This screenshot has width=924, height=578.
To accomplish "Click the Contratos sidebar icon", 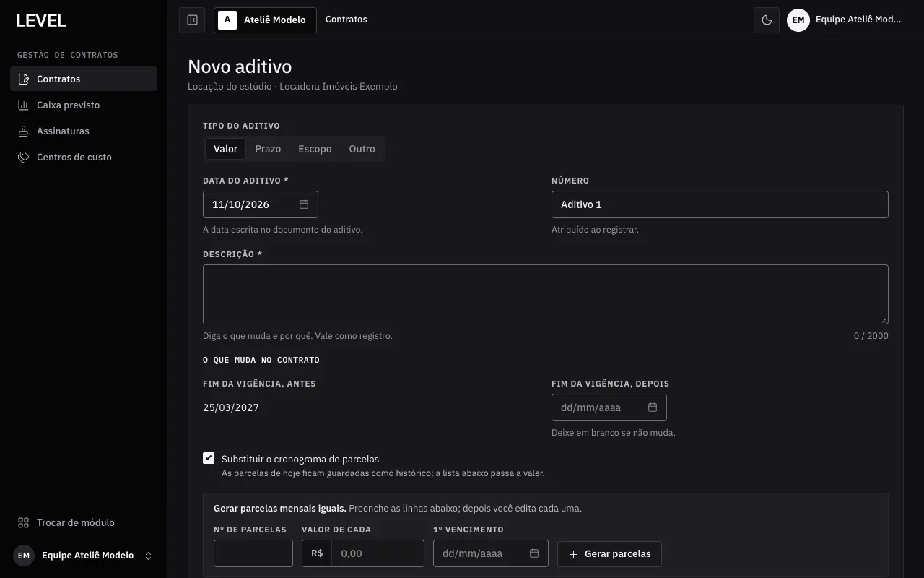I will (x=24, y=79).
